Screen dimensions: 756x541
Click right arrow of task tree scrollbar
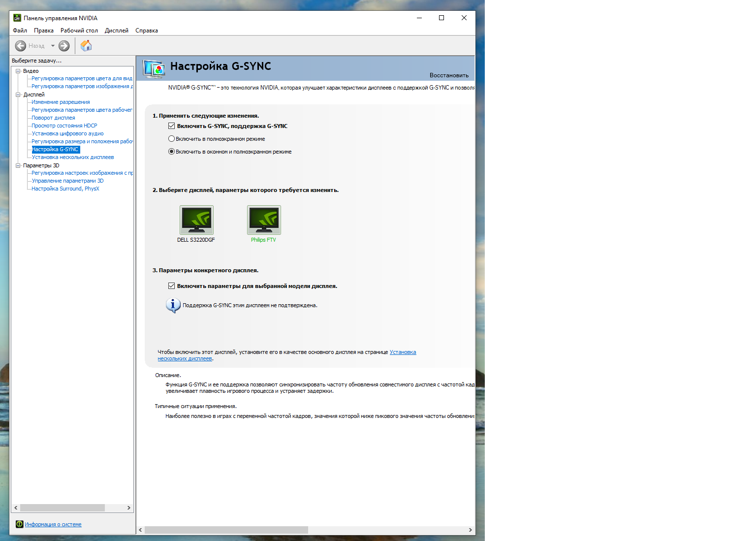click(x=129, y=508)
